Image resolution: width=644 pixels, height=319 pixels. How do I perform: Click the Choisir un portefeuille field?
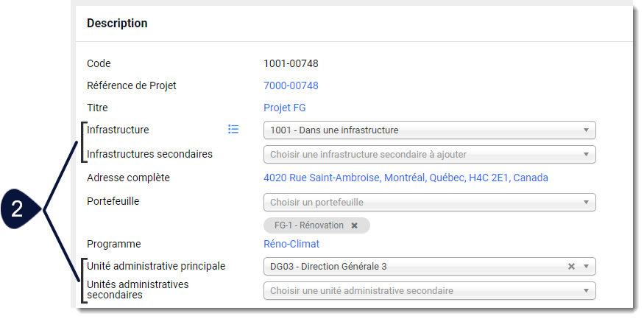[x=430, y=203]
